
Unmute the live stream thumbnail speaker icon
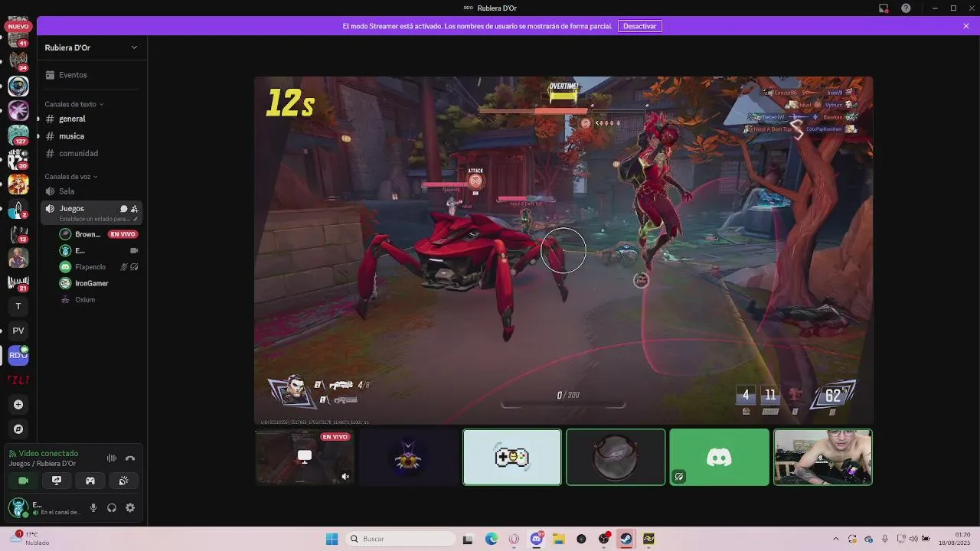coord(345,477)
